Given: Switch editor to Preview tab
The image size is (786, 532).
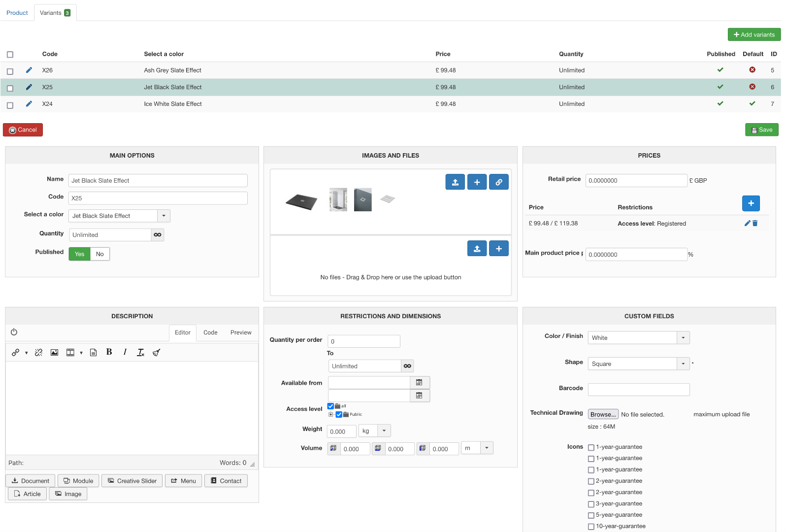Looking at the screenshot, I should [240, 332].
